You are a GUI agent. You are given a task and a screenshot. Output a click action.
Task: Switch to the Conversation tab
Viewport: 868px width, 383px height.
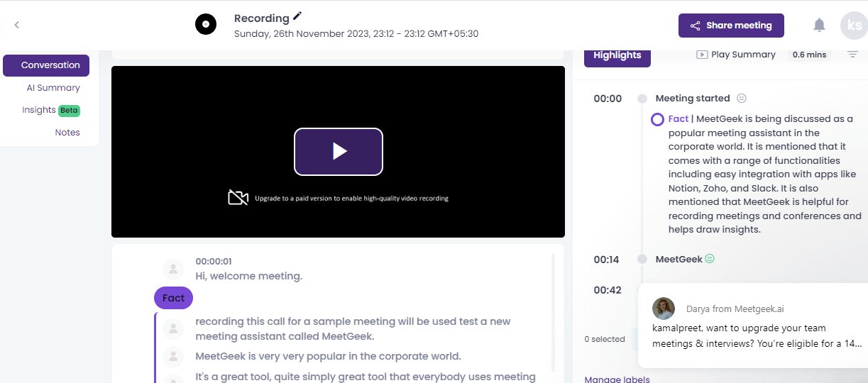pos(46,65)
